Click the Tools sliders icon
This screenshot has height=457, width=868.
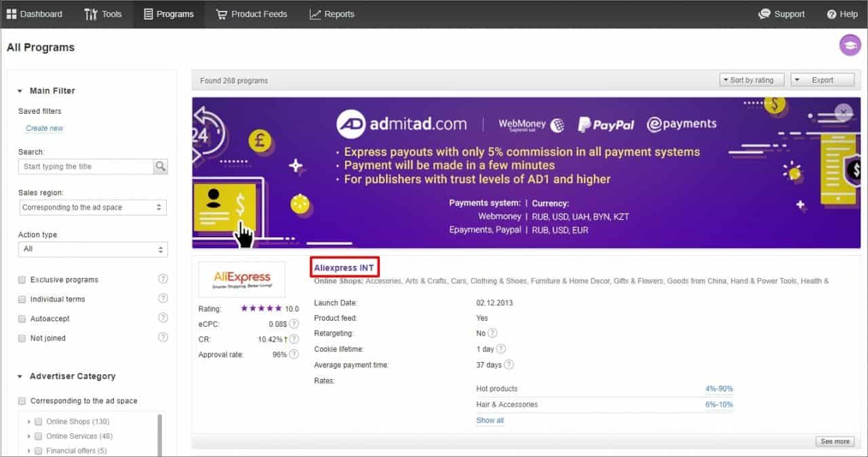click(91, 14)
